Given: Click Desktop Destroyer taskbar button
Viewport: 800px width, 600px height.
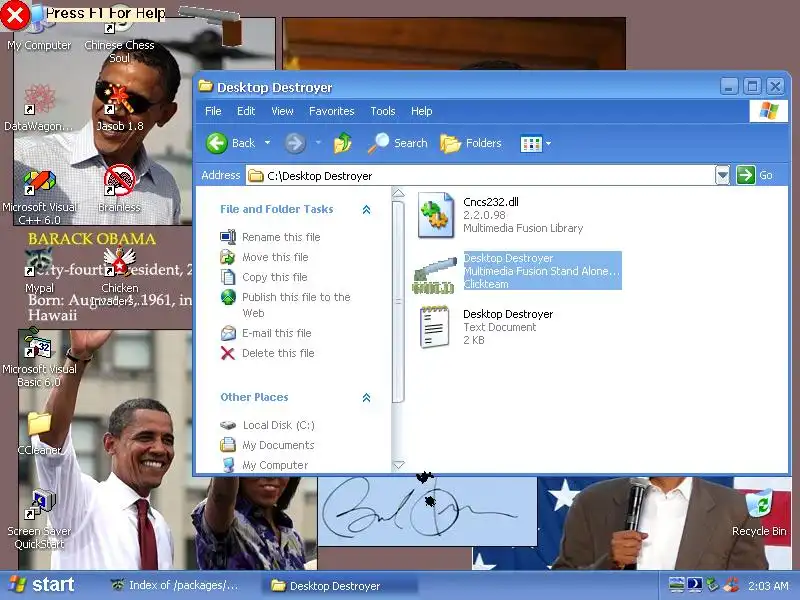Looking at the screenshot, I should tap(339, 586).
